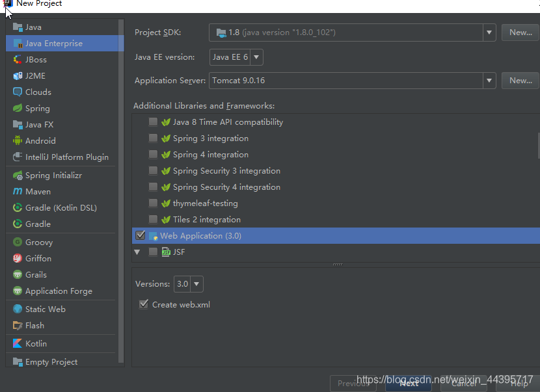Click the Empty Project folder icon
The width and height of the screenshot is (540, 392).
click(17, 361)
